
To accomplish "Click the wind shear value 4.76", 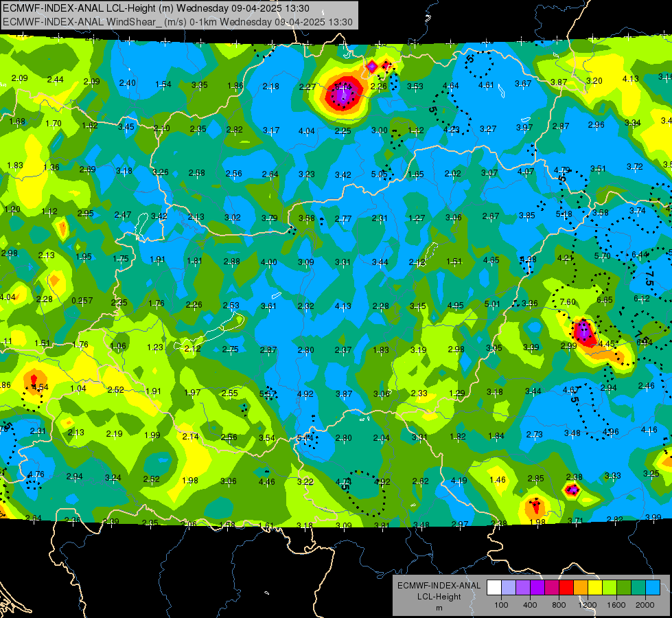I will pos(36,474).
